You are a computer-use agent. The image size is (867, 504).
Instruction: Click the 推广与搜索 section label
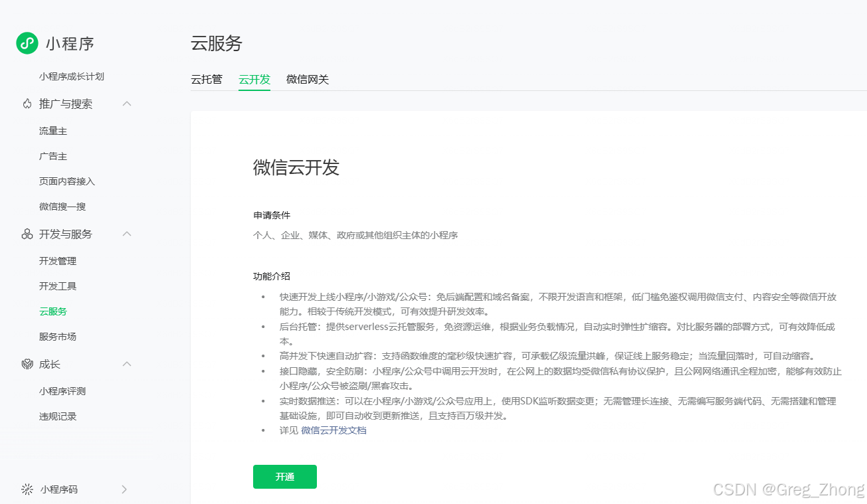(66, 104)
